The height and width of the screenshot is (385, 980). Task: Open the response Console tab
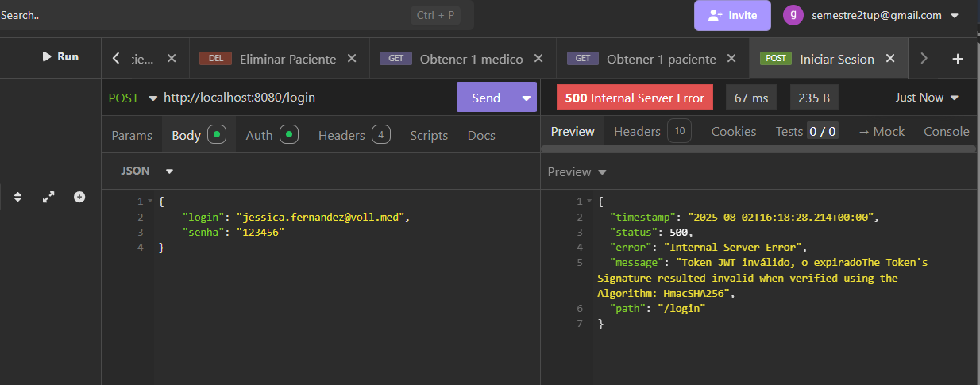click(x=947, y=131)
